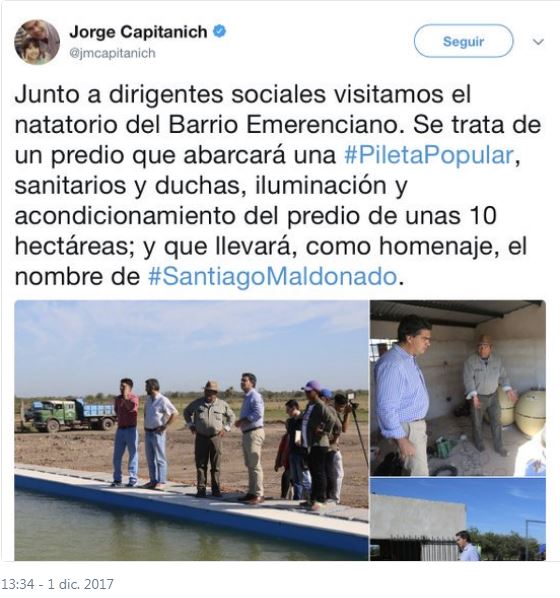Image resolution: width=560 pixels, height=598 pixels.
Task: Click the tweet body text paragraph
Action: click(x=277, y=185)
